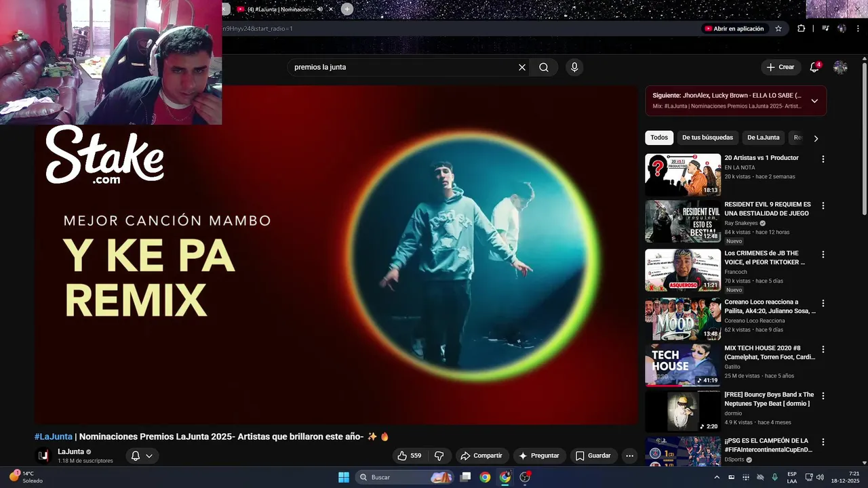The width and height of the screenshot is (868, 488).
Task: Click Abrir en aplicación button
Action: click(x=734, y=28)
